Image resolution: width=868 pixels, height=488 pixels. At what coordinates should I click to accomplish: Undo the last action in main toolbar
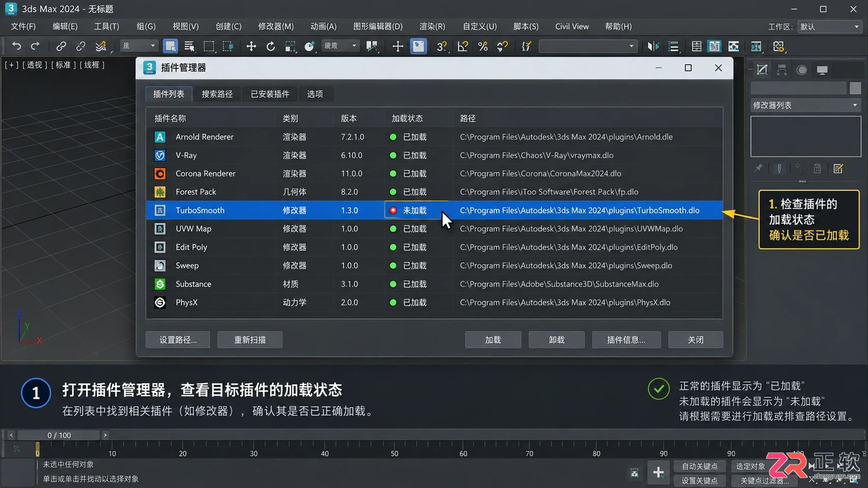[16, 46]
